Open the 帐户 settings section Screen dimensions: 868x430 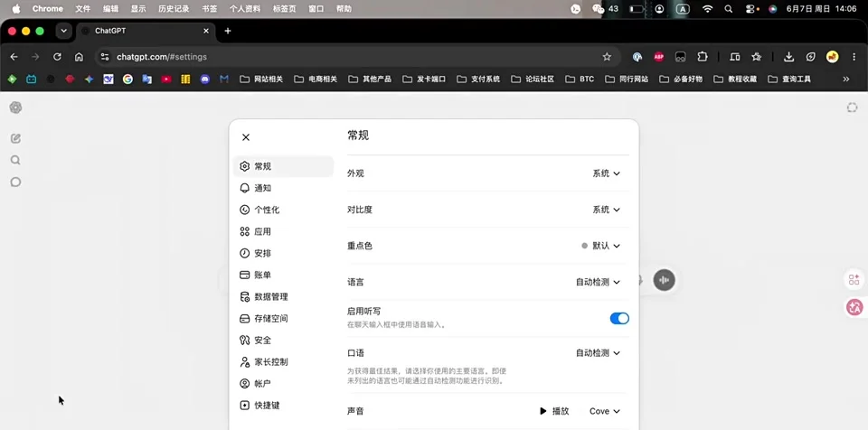click(x=283, y=384)
